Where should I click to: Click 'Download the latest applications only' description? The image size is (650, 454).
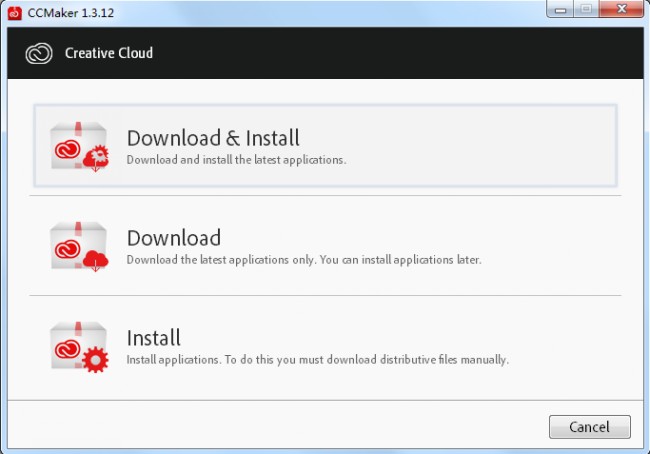pyautogui.click(x=304, y=260)
